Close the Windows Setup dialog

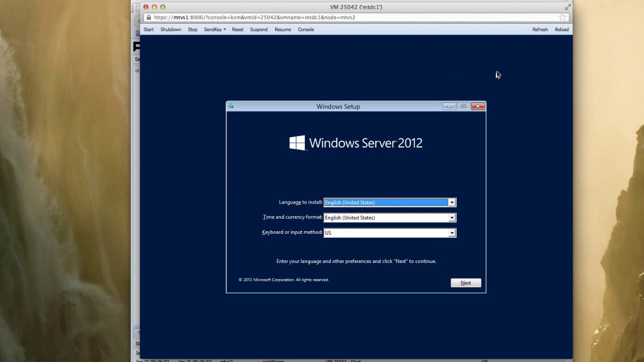click(x=478, y=106)
